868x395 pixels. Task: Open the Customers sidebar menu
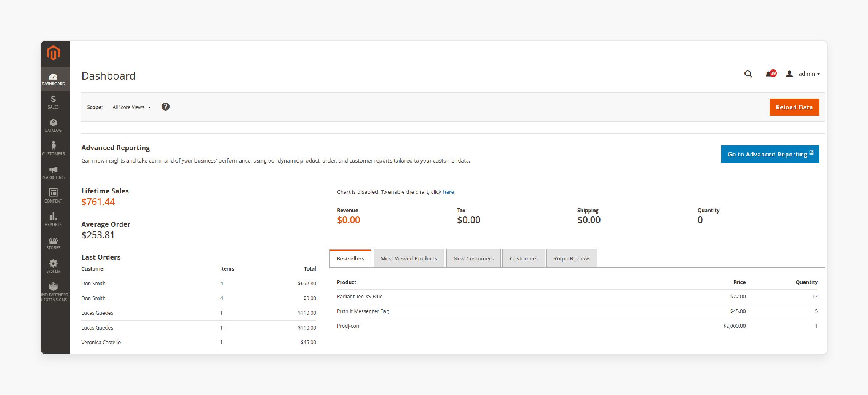(53, 149)
